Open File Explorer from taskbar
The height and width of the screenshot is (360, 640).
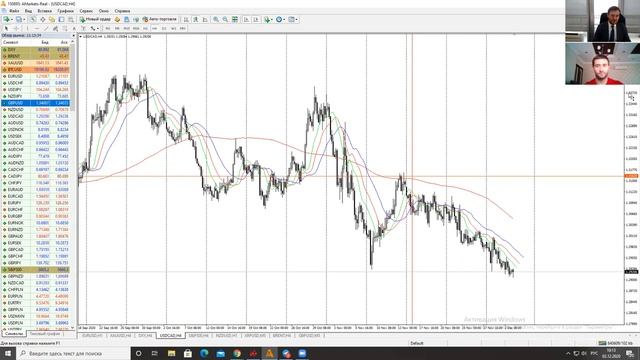171,353
